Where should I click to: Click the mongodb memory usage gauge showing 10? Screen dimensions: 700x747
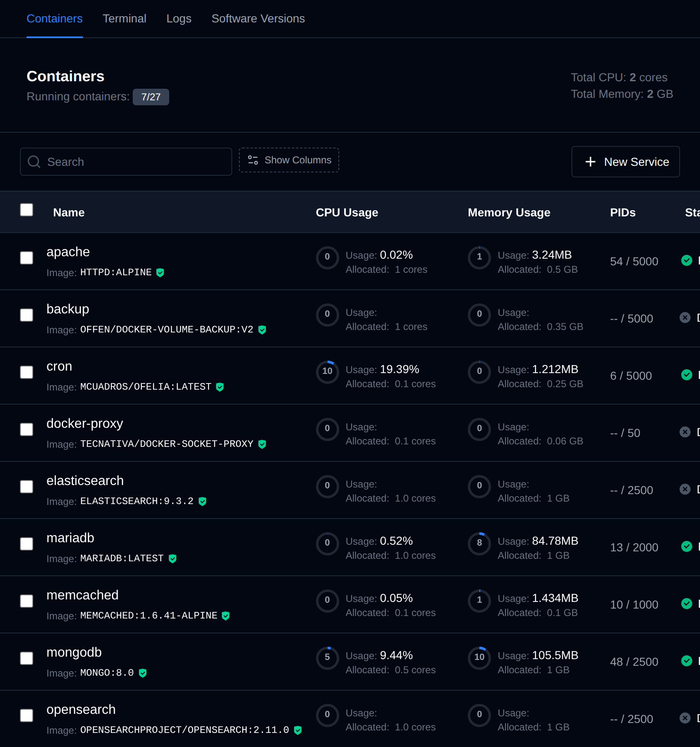[479, 658]
